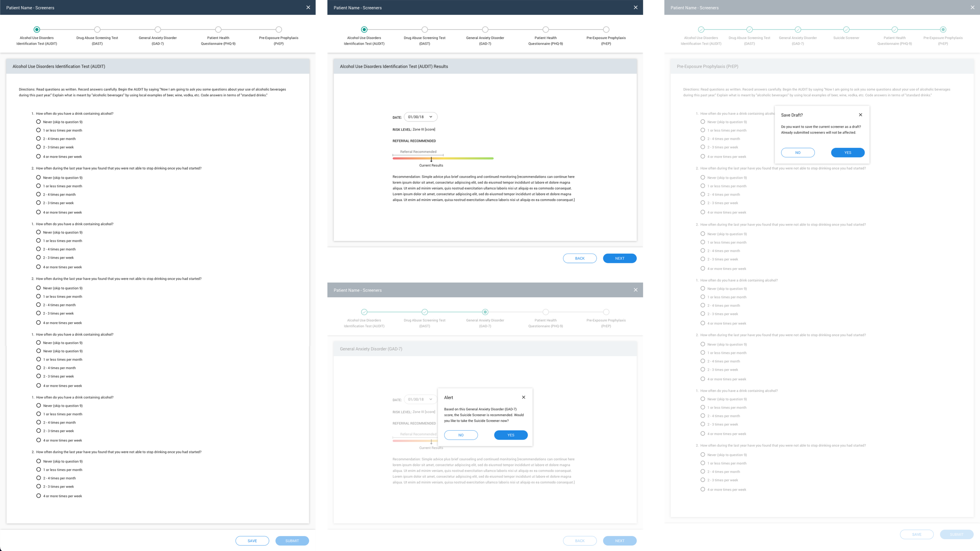The height and width of the screenshot is (551, 980).
Task: Click the current-results arrow marker on the risk bar
Action: coord(431,159)
